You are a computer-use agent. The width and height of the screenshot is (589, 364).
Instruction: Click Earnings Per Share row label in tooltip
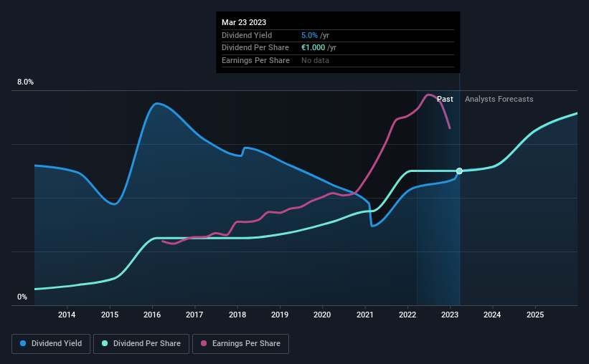click(256, 60)
